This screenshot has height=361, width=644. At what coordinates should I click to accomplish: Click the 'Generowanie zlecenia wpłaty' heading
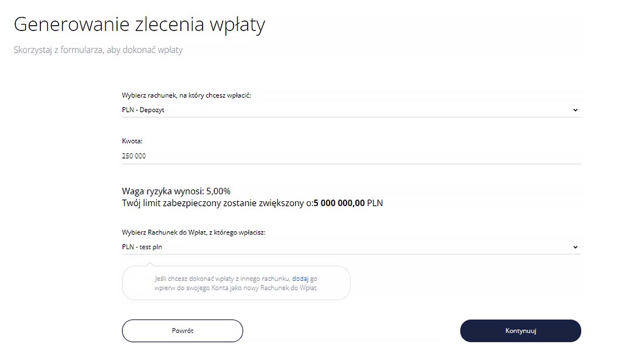pos(139,25)
